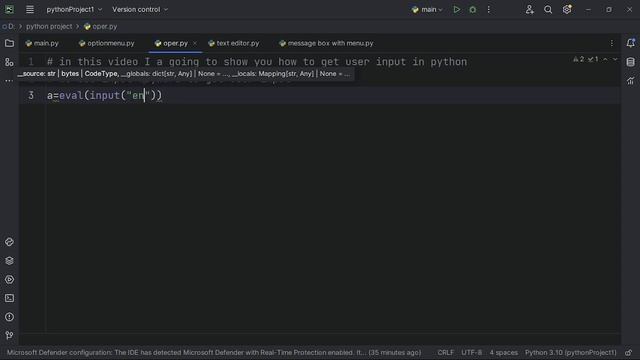Expand the pythonProject1 project dropdown
Screen dimensions: 640x360
(74, 9)
